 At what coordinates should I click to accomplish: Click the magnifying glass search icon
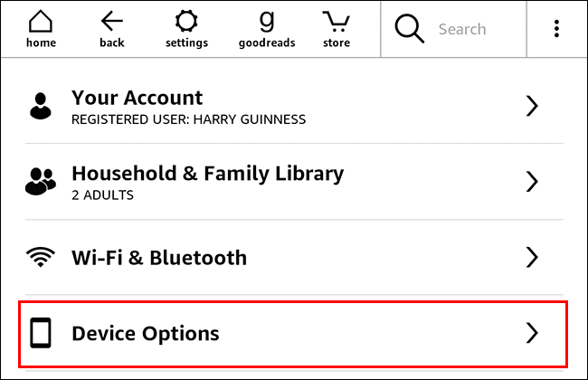(x=410, y=29)
